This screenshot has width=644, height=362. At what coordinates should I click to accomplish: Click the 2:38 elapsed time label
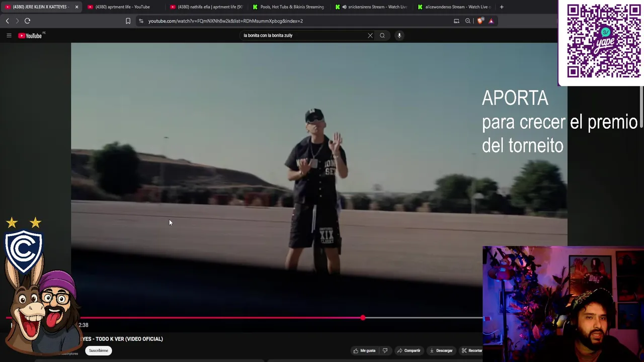(84, 325)
